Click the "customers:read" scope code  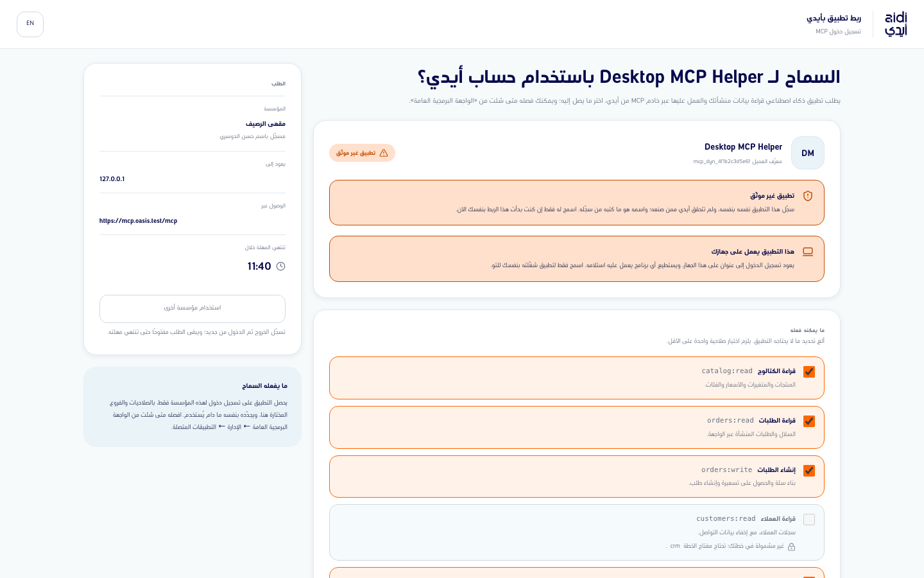(726, 519)
